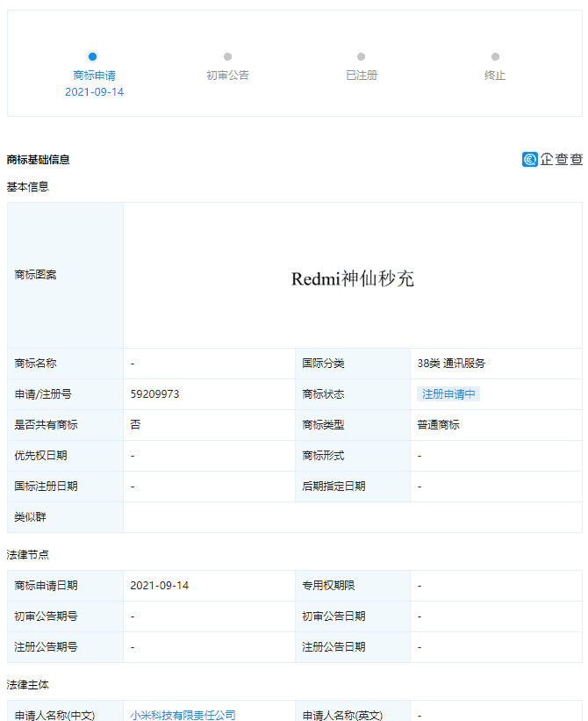The width and height of the screenshot is (588, 721).
Task: Click the 商标申请日期 label cell
Action: [65, 586]
